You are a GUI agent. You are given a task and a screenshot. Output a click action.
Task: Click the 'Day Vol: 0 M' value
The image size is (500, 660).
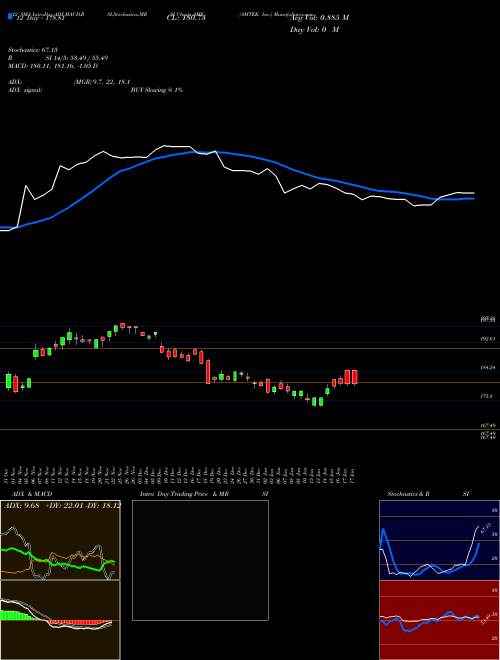point(314,29)
